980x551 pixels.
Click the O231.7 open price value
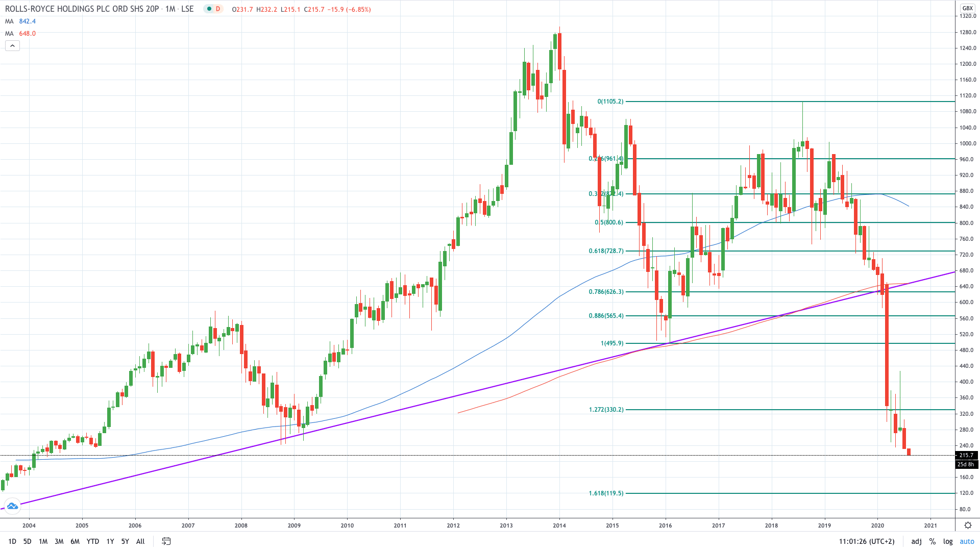(x=242, y=10)
